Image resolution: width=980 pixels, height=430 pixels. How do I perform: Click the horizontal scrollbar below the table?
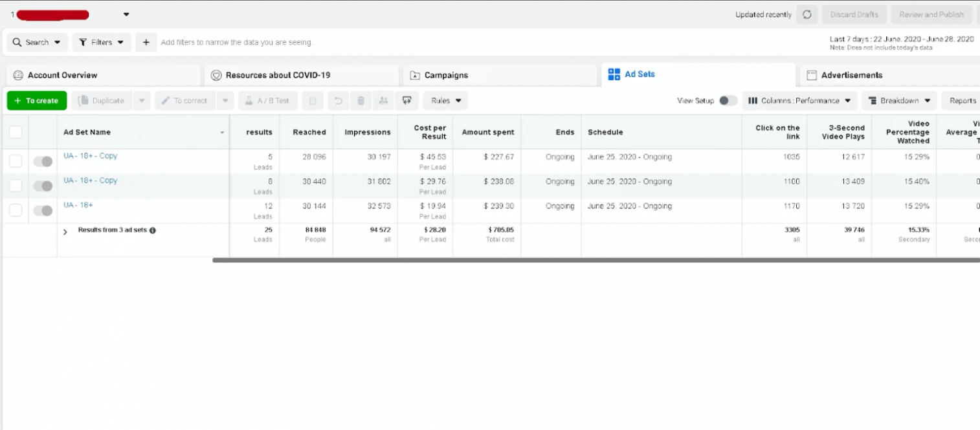[596, 260]
